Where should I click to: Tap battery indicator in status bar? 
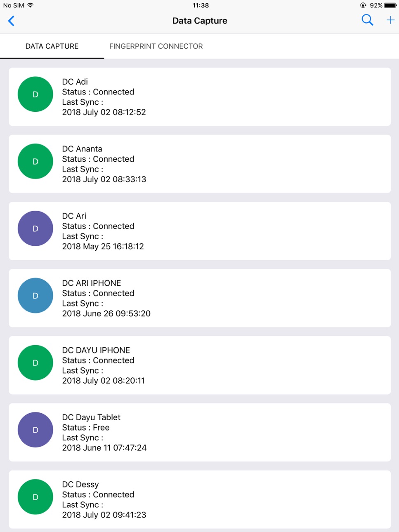pyautogui.click(x=390, y=5)
